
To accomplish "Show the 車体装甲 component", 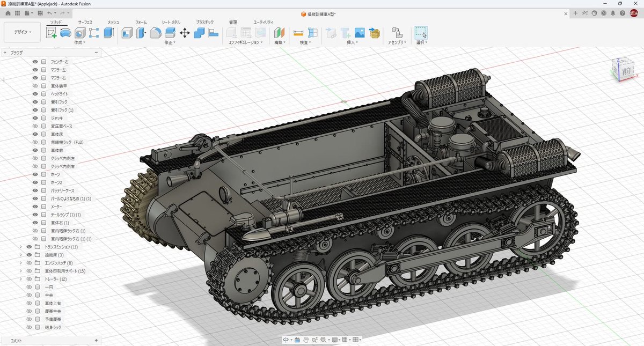I will pyautogui.click(x=35, y=86).
